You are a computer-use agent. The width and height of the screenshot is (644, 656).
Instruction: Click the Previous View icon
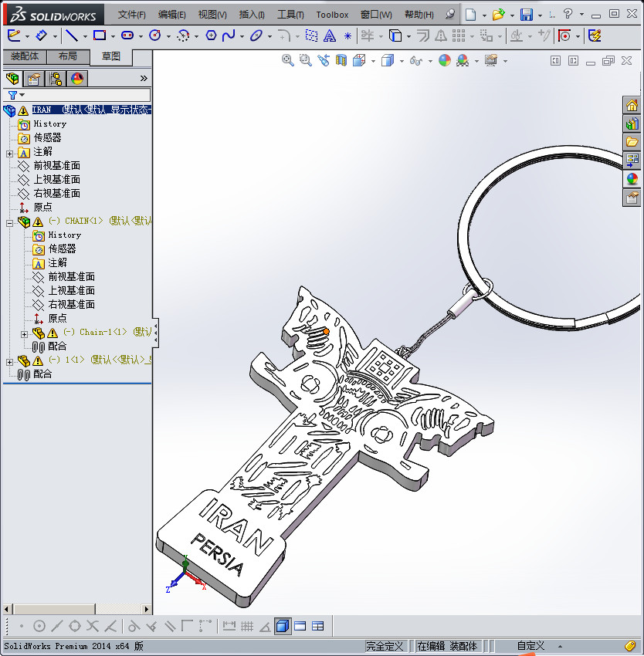point(324,61)
